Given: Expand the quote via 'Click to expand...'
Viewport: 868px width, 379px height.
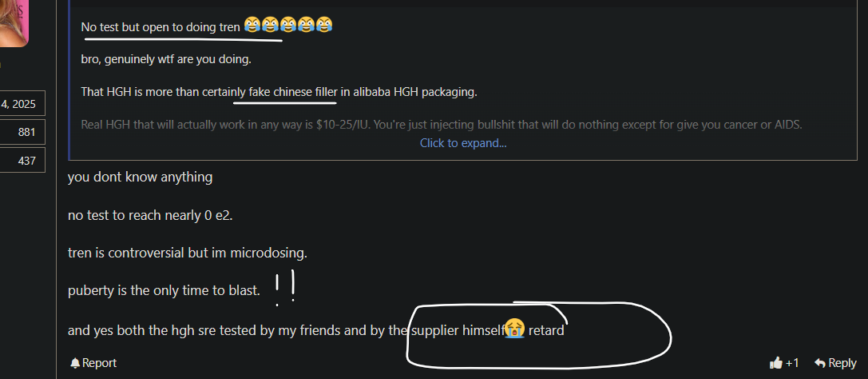Looking at the screenshot, I should [x=463, y=143].
